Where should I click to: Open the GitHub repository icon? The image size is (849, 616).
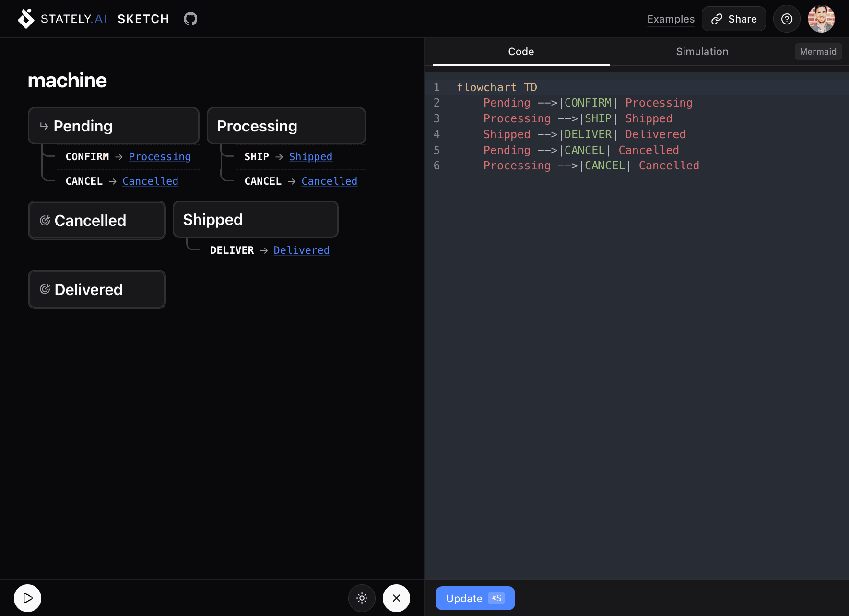pyautogui.click(x=190, y=19)
